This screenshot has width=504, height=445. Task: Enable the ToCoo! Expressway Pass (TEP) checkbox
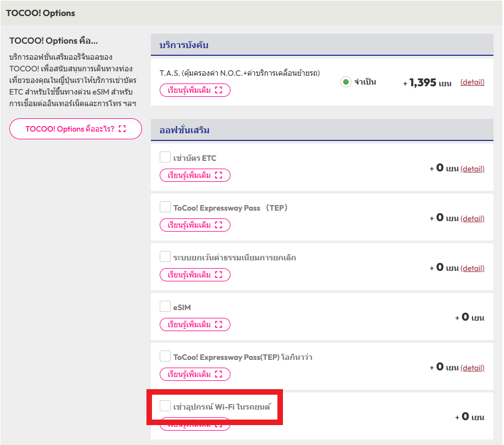[x=165, y=207]
